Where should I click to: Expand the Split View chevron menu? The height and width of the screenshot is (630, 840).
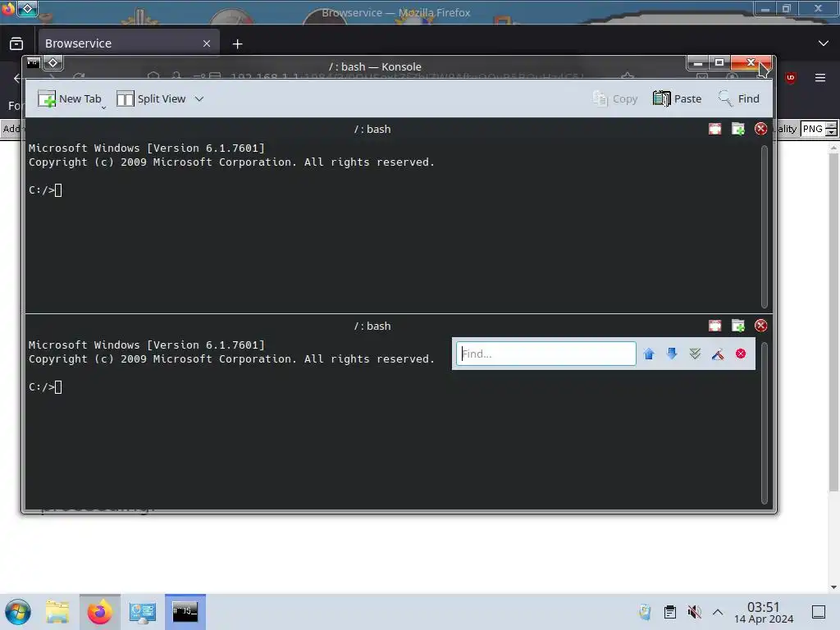(x=199, y=98)
